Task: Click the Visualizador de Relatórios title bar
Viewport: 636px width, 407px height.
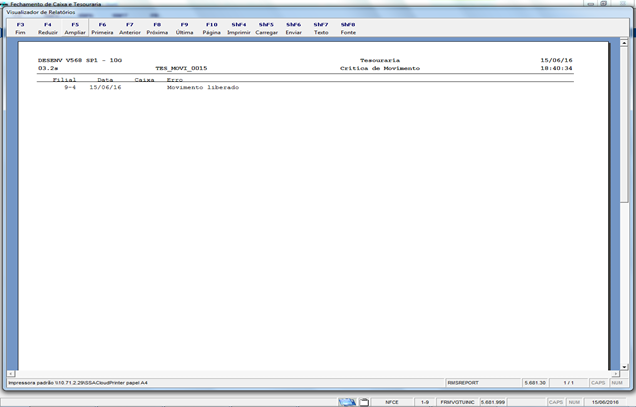Action: [316, 12]
